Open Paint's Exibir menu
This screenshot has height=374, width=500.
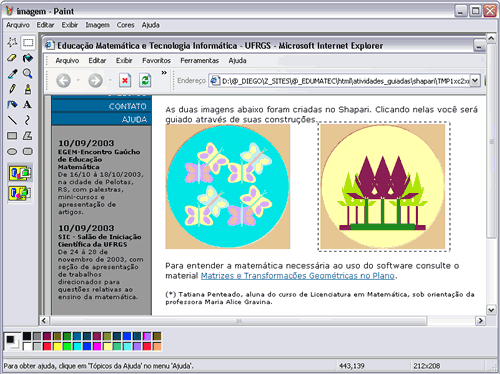coord(70,25)
